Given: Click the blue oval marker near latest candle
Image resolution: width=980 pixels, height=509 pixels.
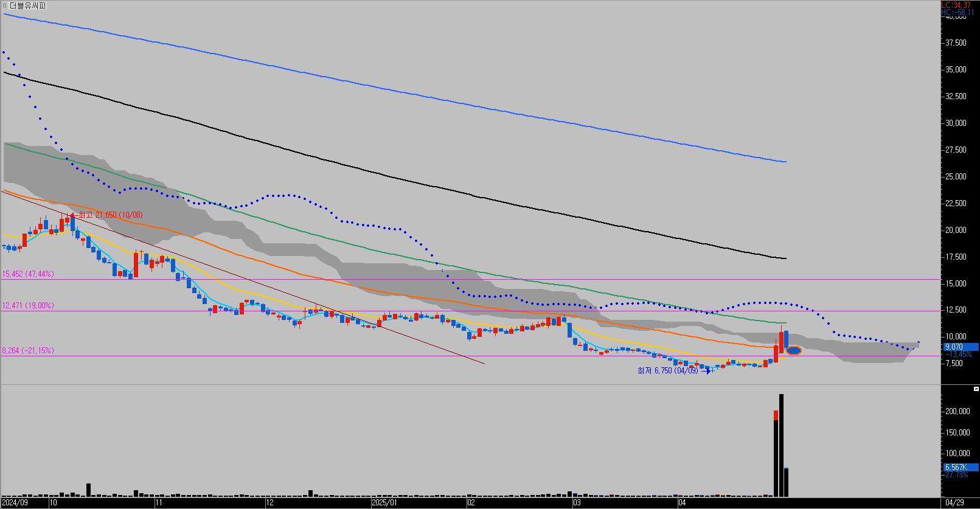Looking at the screenshot, I should [794, 350].
